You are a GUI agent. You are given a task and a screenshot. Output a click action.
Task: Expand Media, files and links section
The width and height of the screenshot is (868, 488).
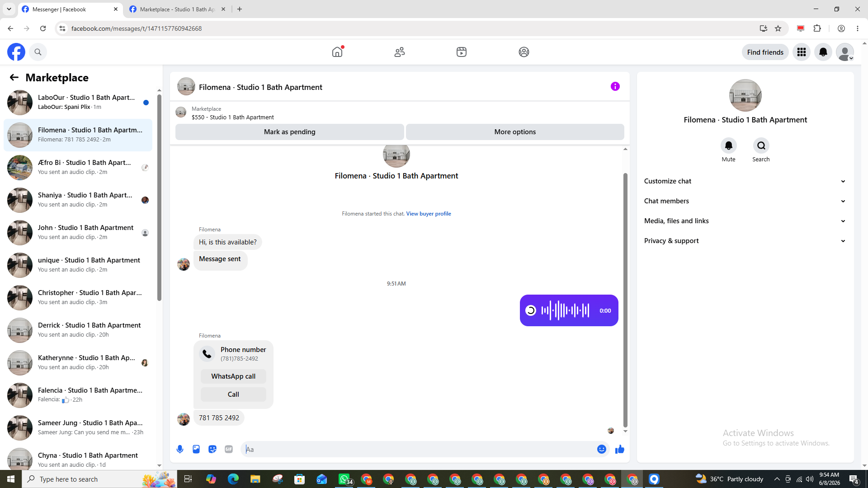(x=745, y=221)
